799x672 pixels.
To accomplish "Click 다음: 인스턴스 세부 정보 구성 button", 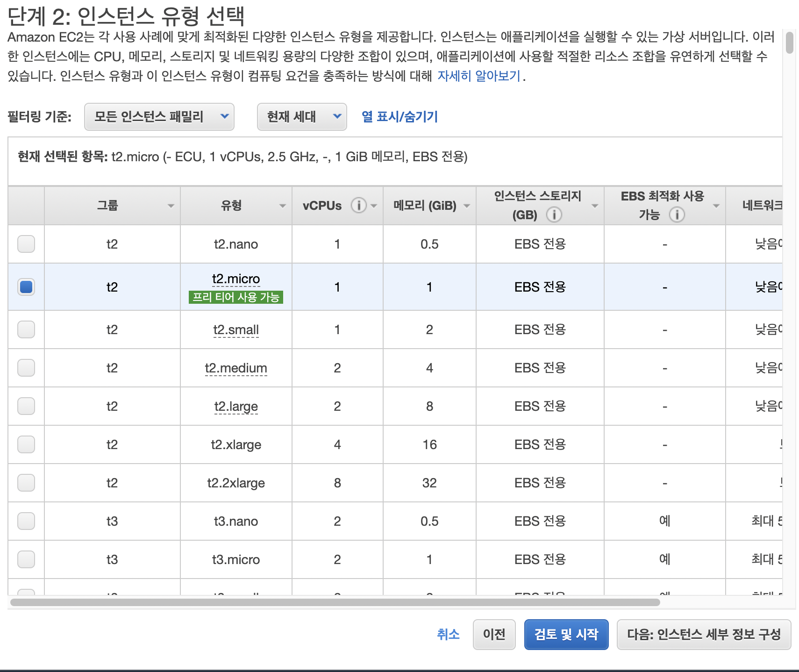I will [704, 634].
